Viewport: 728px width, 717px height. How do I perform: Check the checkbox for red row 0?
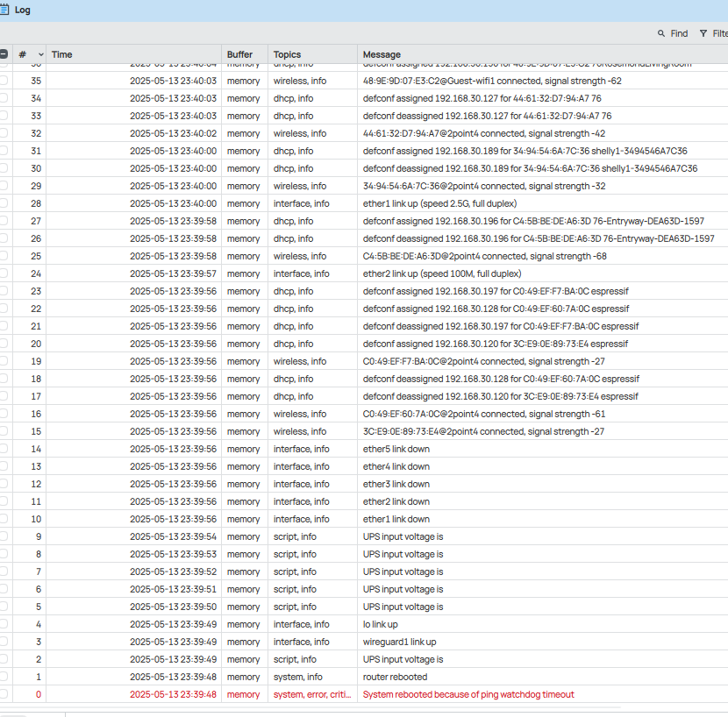pos(4,694)
